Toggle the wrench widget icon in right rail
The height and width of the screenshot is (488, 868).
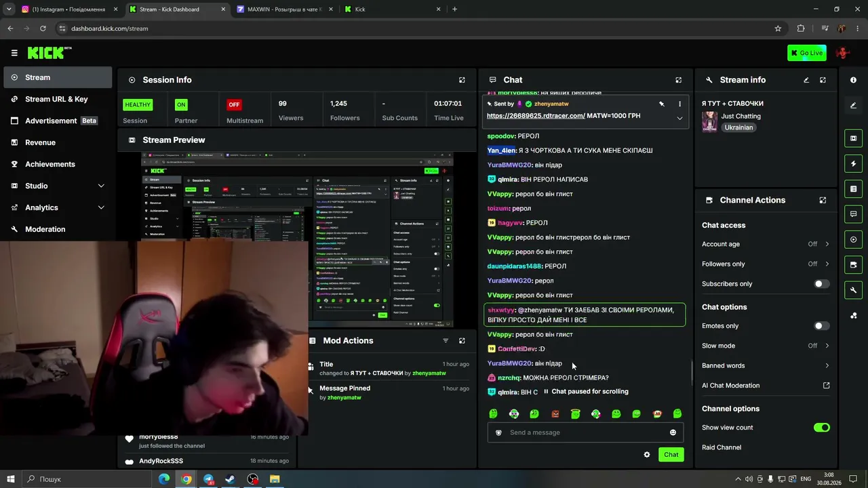click(x=853, y=290)
